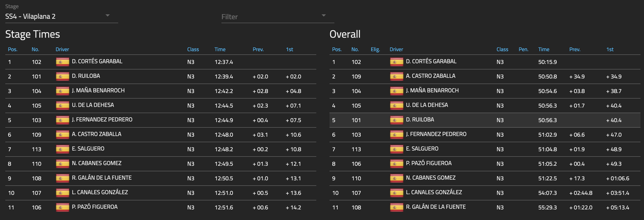Click the Stage Times heading
The height and width of the screenshot is (220, 644).
32,34
